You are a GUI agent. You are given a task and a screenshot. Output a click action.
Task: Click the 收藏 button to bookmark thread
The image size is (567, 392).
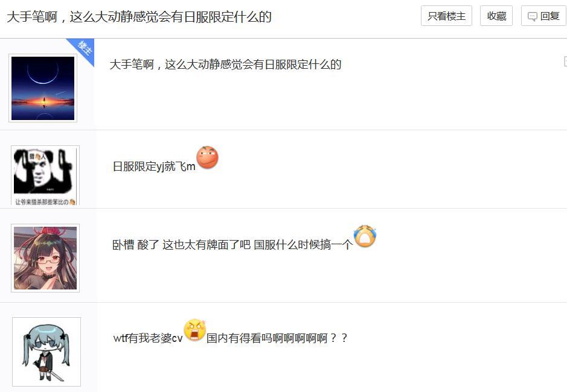click(496, 16)
